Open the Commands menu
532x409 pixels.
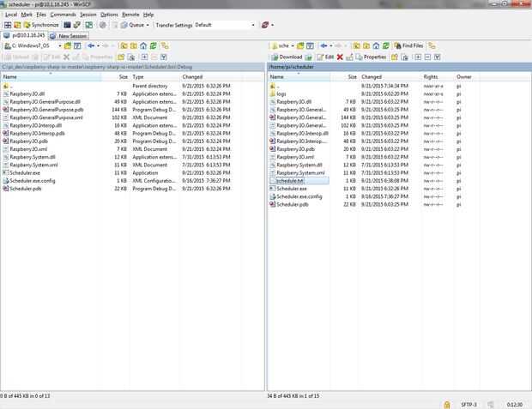63,15
